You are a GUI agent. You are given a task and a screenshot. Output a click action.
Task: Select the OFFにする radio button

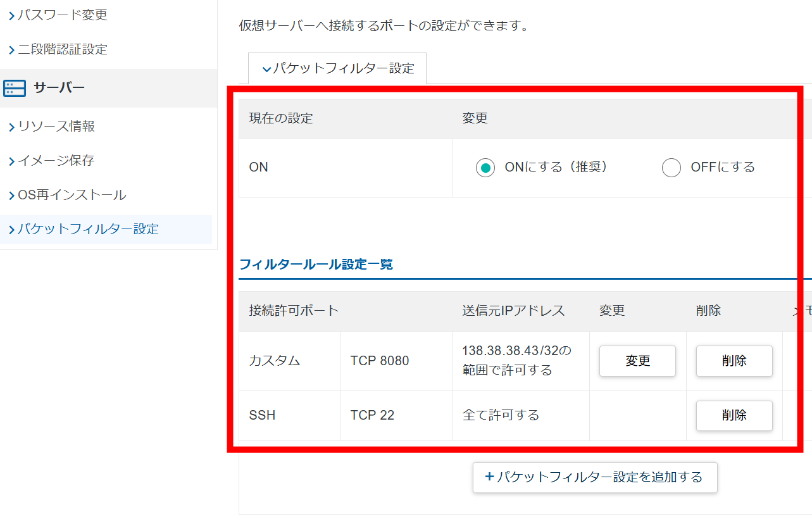click(x=671, y=168)
